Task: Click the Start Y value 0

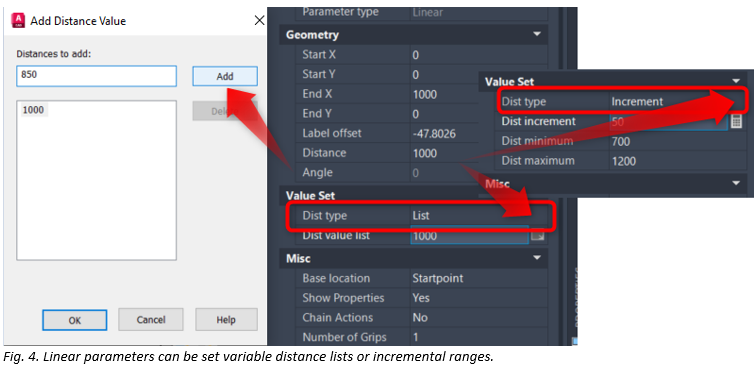Action: (416, 75)
